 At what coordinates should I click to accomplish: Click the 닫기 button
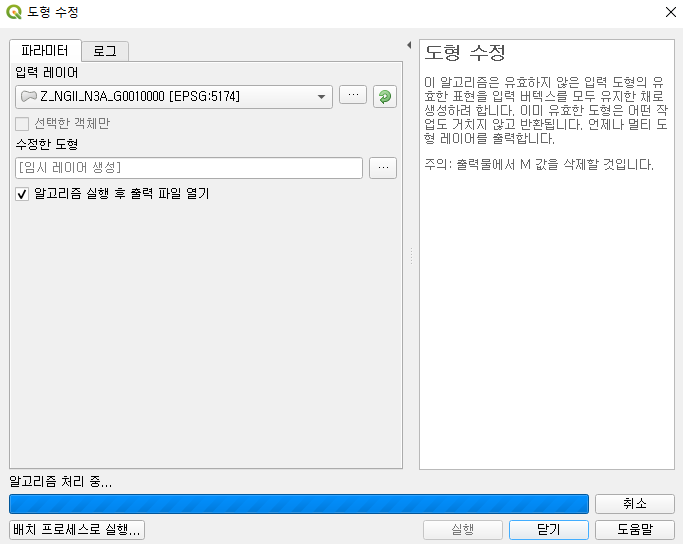549,530
